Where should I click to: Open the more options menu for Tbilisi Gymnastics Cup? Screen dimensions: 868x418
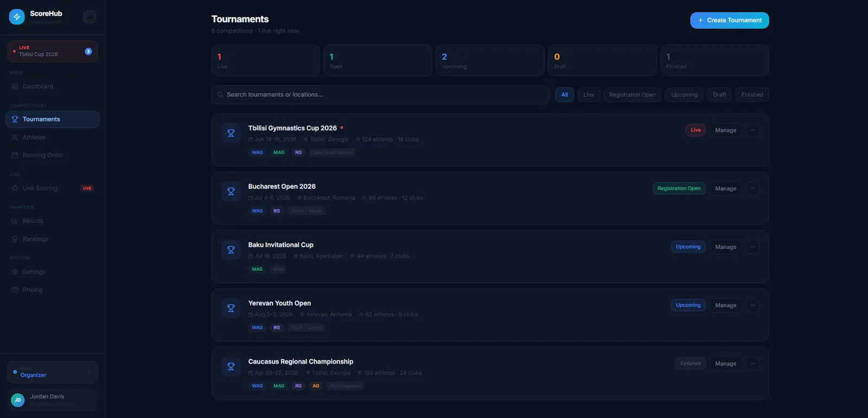click(752, 130)
